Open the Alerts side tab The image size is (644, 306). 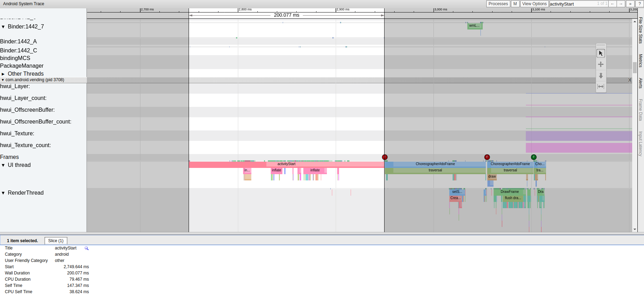pos(641,83)
